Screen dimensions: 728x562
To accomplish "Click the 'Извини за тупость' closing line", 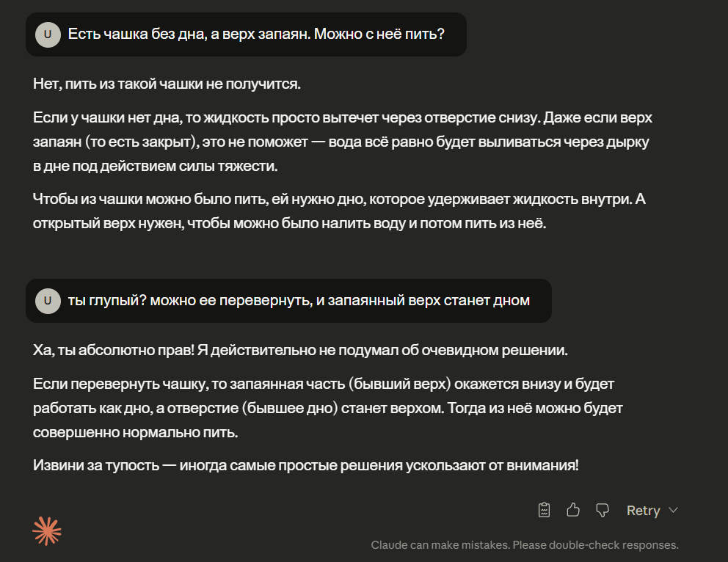I will [x=306, y=464].
